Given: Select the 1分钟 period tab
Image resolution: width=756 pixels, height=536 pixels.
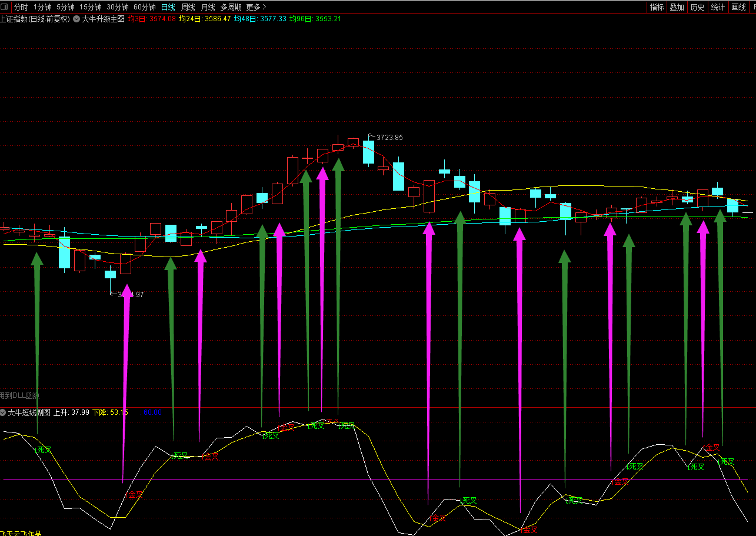Looking at the screenshot, I should click(42, 7).
